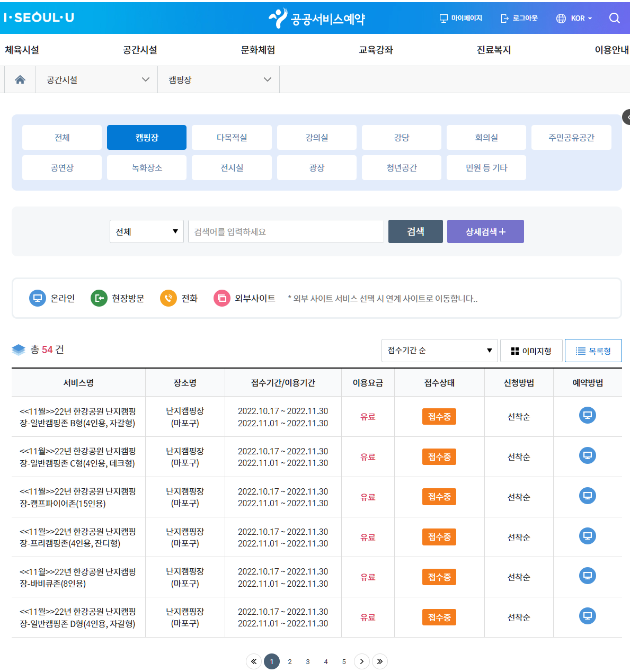Click online reservation icon for 캠프파이어존
Screen dimensions: 630x672
[x=588, y=496]
